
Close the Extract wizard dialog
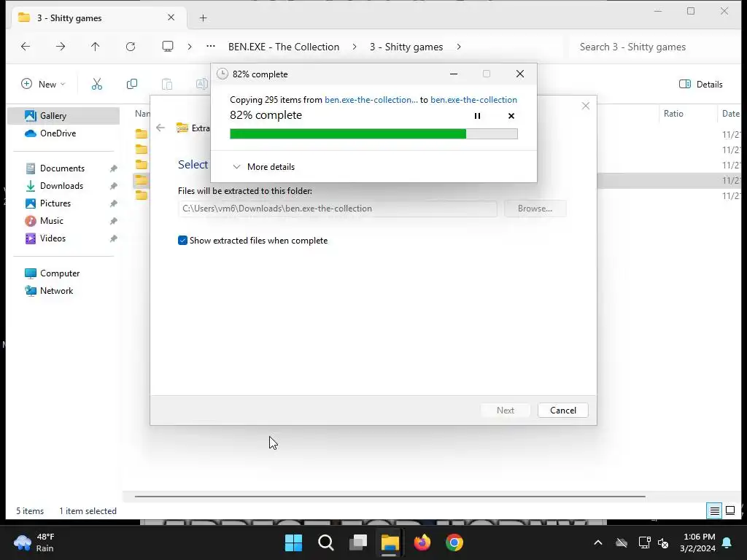(x=586, y=106)
